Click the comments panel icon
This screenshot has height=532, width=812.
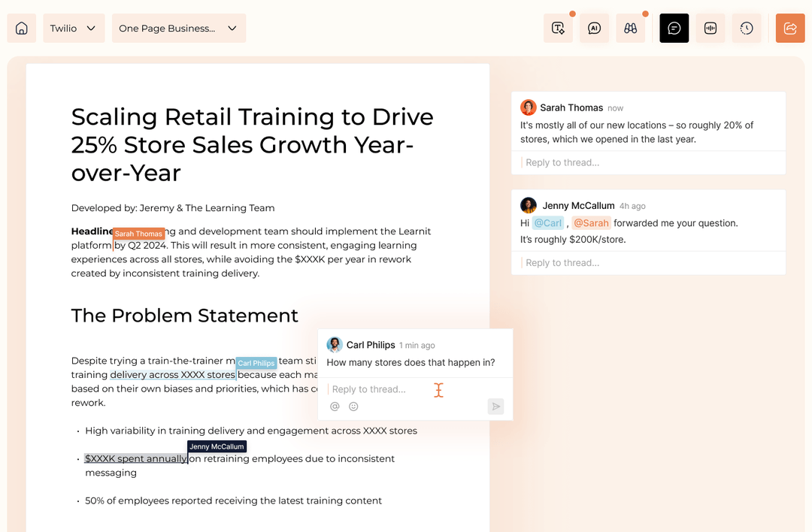[x=674, y=28]
